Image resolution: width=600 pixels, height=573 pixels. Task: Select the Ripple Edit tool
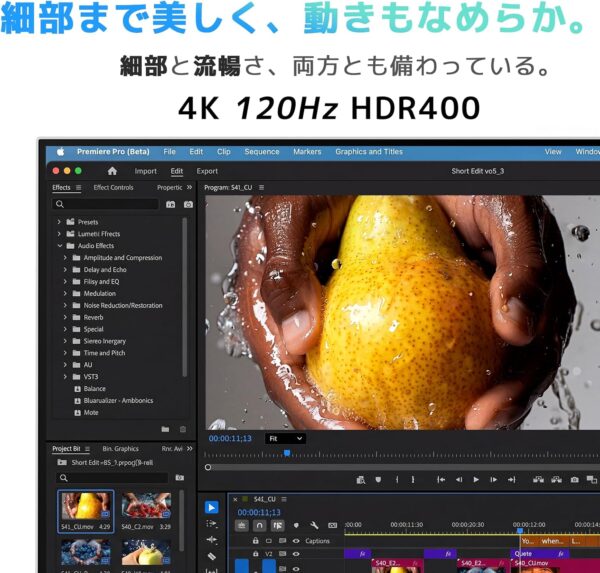point(211,540)
